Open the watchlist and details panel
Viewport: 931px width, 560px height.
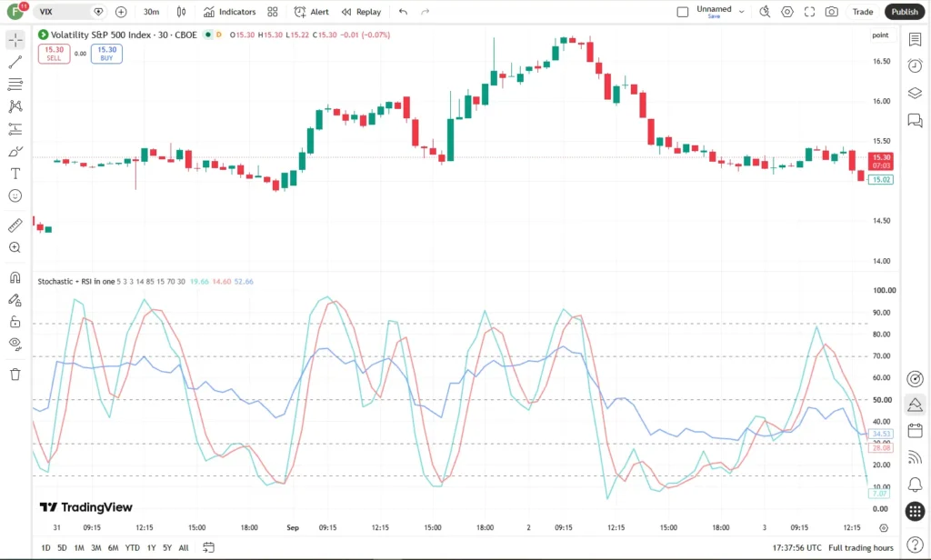pos(915,39)
